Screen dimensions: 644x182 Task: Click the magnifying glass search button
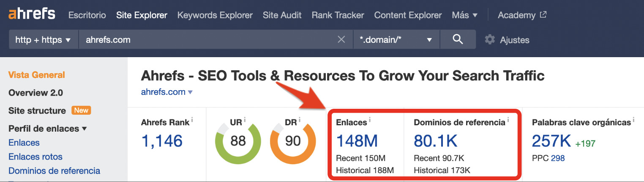[458, 40]
